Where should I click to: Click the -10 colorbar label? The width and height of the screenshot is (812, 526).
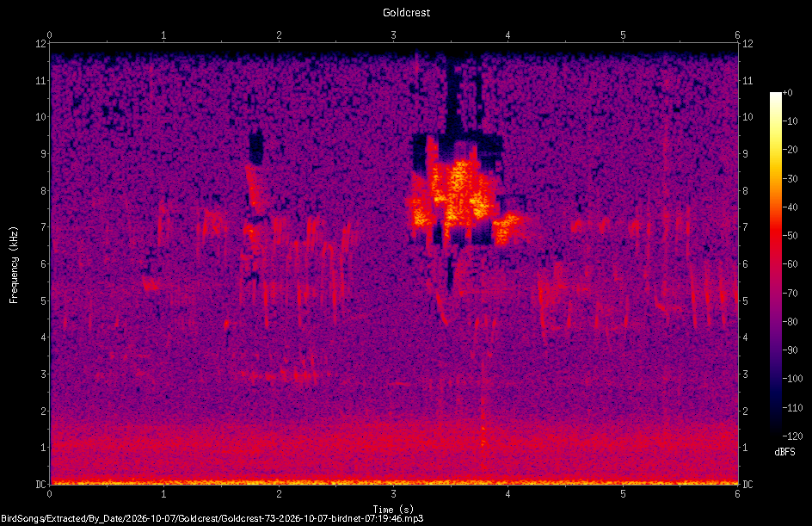(x=790, y=121)
